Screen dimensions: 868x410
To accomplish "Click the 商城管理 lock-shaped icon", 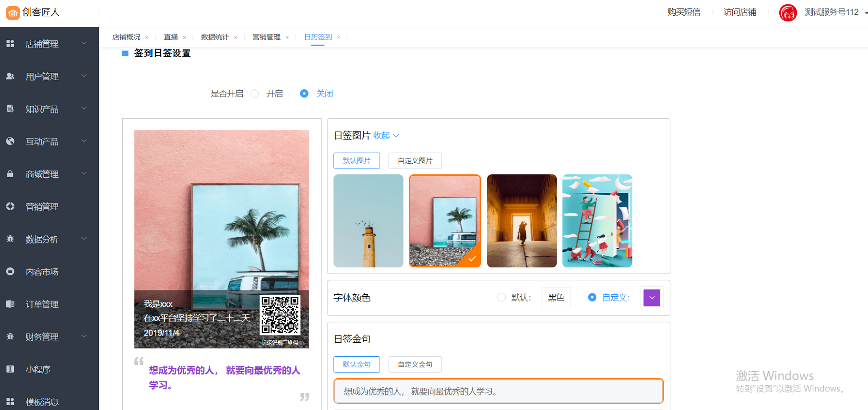I will 10,174.
